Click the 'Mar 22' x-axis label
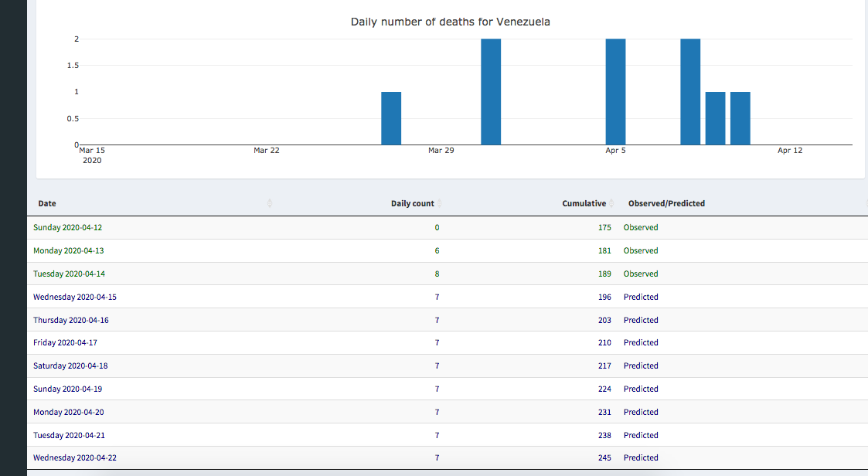Screen dimensions: 868x476 coord(266,151)
